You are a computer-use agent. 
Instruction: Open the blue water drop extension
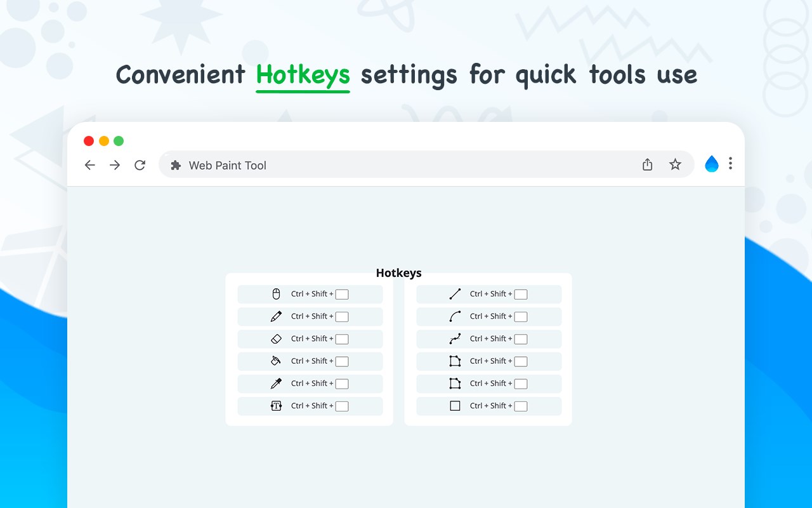[712, 164]
